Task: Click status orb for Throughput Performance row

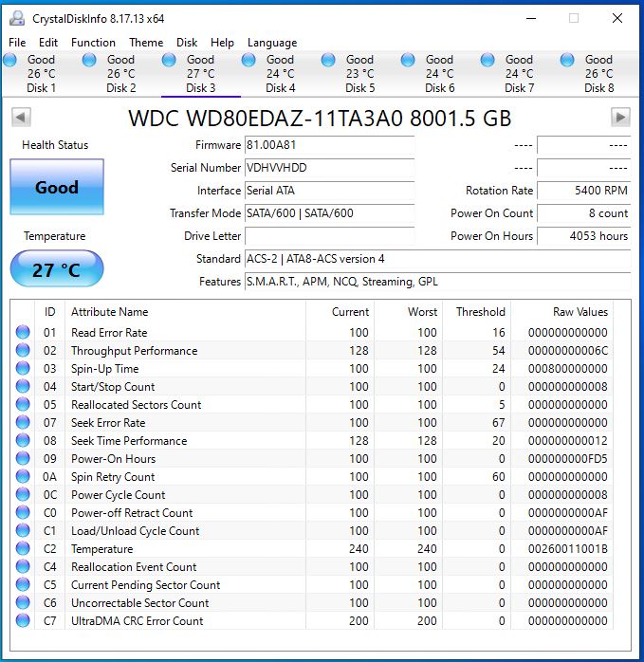Action: (x=23, y=350)
